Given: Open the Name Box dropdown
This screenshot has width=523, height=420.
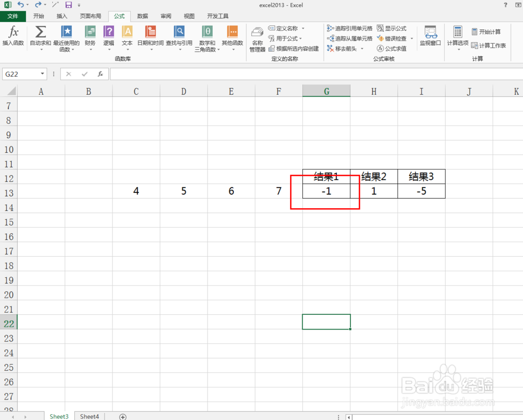Looking at the screenshot, I should tap(43, 74).
